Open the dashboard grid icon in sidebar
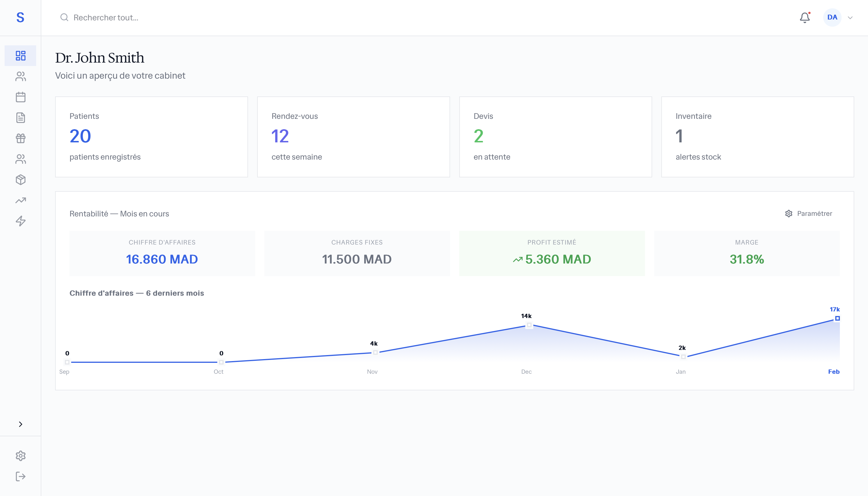The width and height of the screenshot is (868, 496). click(20, 55)
